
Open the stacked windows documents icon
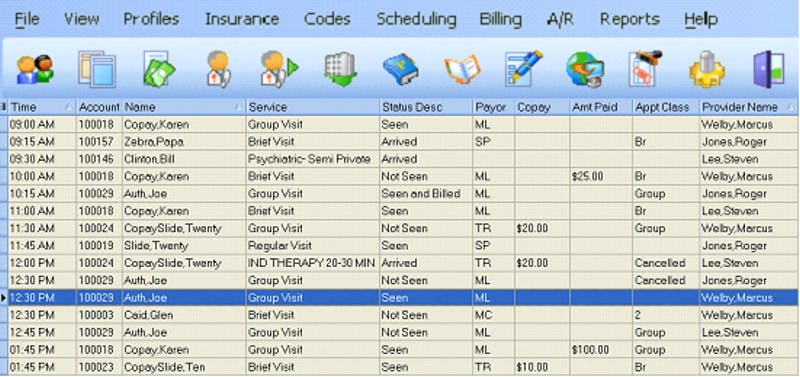point(97,69)
